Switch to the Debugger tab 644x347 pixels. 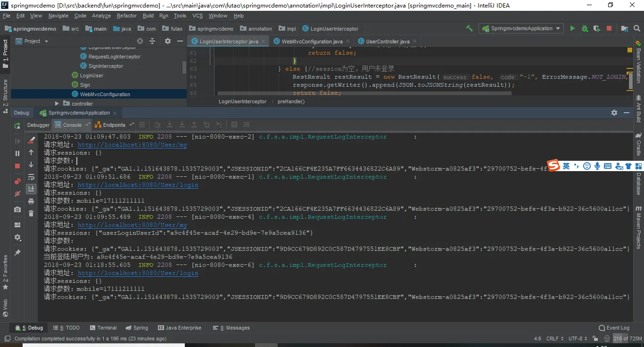[38, 125]
